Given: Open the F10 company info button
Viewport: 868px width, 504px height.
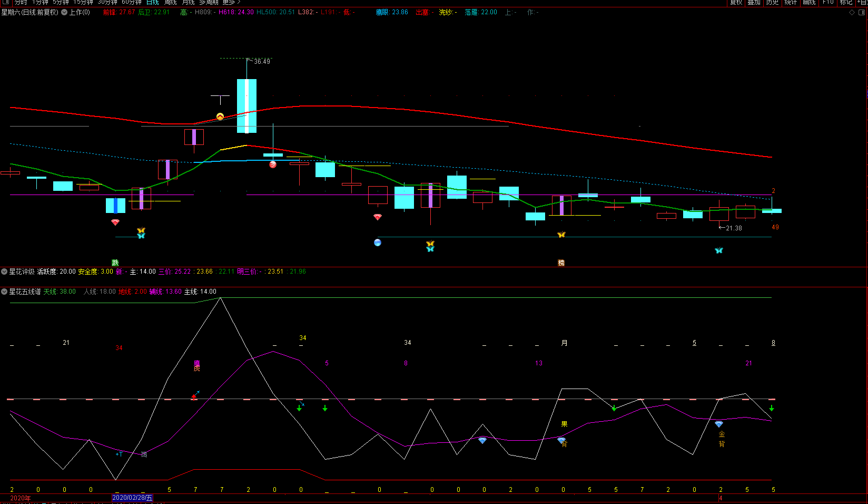Looking at the screenshot, I should pyautogui.click(x=828, y=2).
